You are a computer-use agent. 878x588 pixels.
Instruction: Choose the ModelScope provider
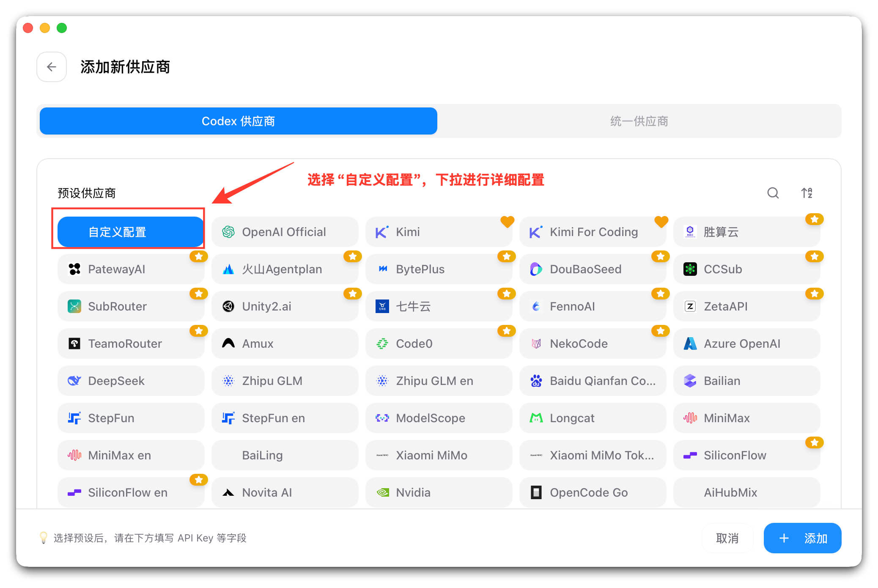point(439,418)
